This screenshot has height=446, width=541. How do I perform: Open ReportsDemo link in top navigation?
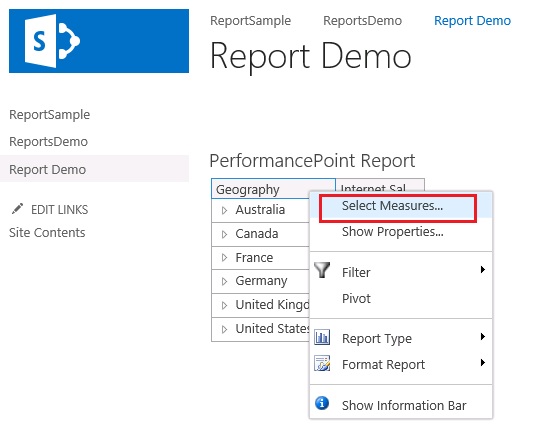(x=362, y=21)
